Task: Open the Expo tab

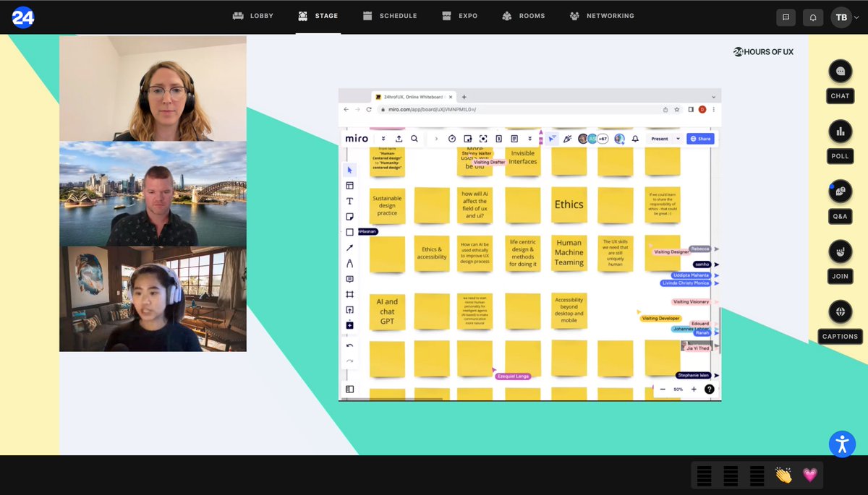Action: pyautogui.click(x=459, y=16)
